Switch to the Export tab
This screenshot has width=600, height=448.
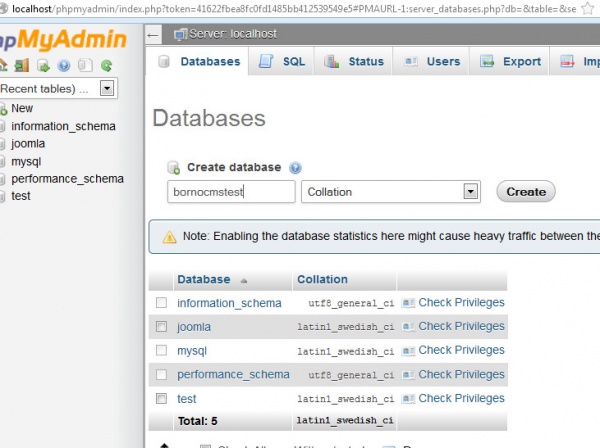510,62
